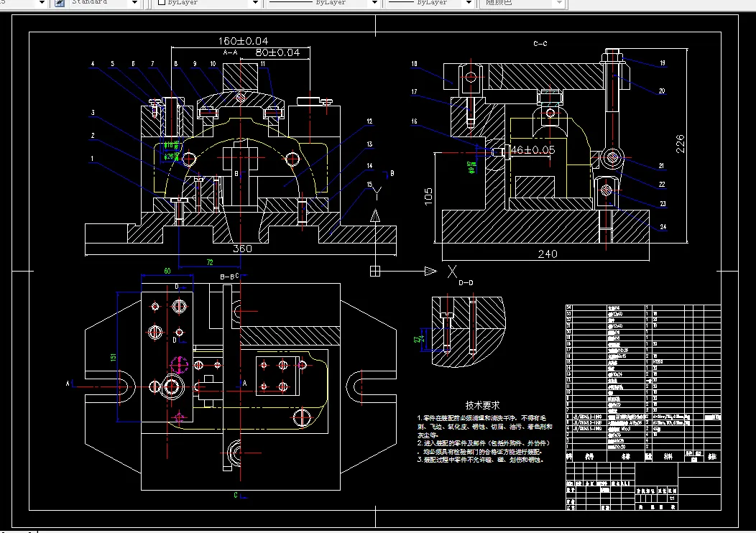Select part callout number 19
Image resolution: width=756 pixels, height=533 pixels.
coord(663,63)
